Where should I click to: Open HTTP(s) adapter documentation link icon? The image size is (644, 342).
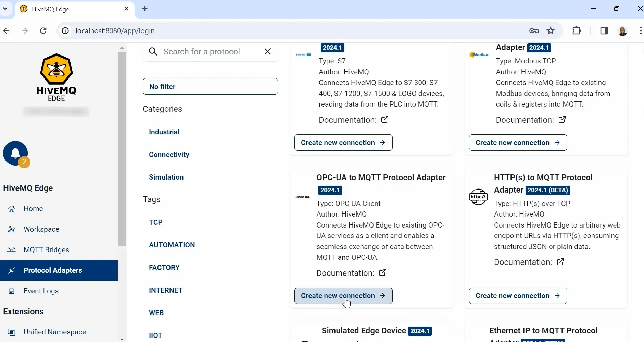[x=560, y=262]
